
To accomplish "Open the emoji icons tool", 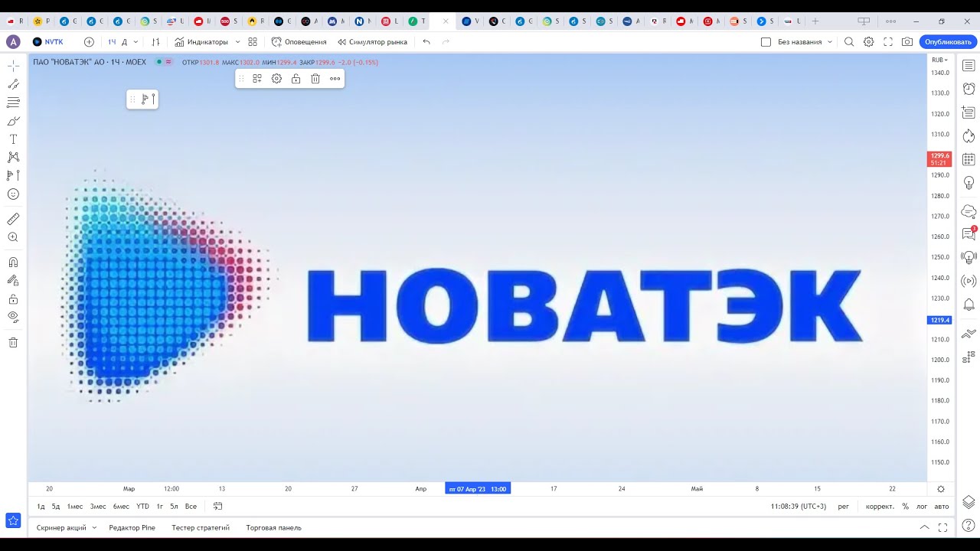I will click(13, 194).
